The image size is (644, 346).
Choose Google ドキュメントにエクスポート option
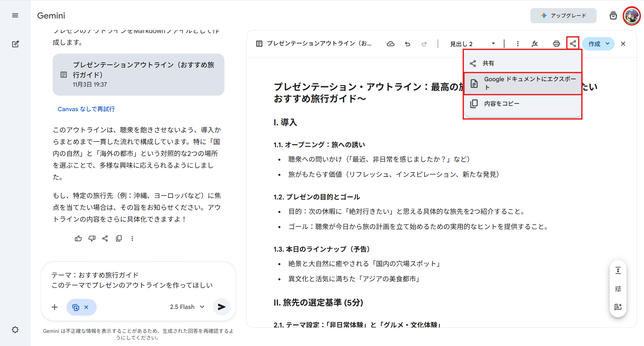[522, 83]
